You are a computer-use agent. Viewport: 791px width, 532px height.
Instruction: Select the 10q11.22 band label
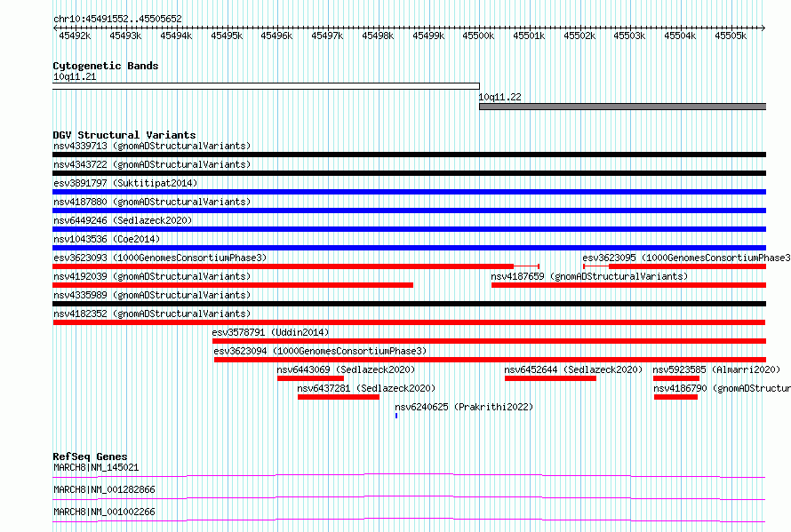(x=499, y=97)
